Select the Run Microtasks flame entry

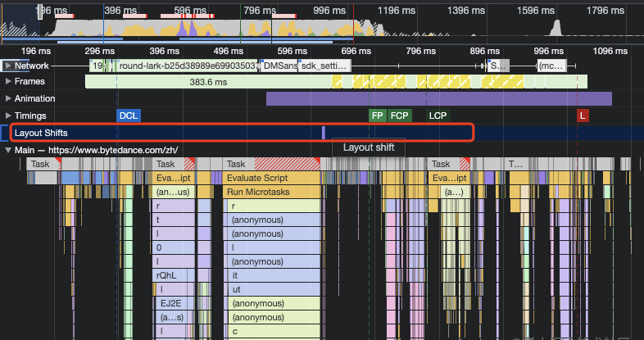click(x=271, y=192)
